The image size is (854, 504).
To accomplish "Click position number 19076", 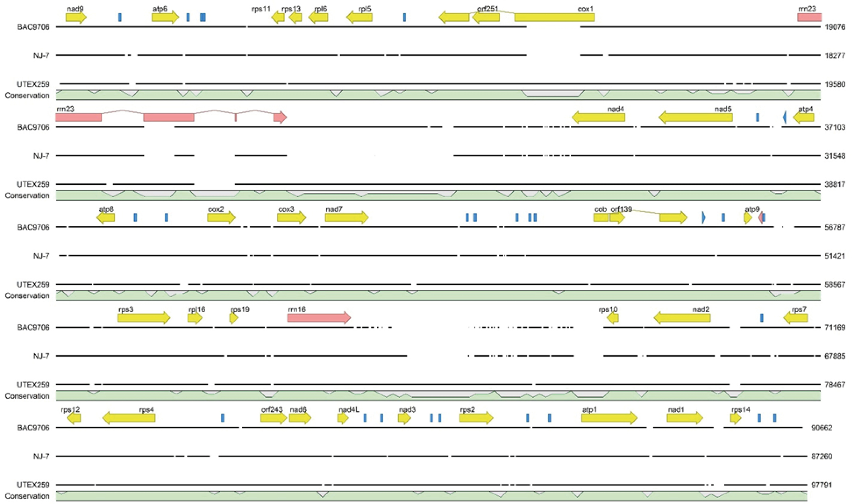I will (835, 27).
